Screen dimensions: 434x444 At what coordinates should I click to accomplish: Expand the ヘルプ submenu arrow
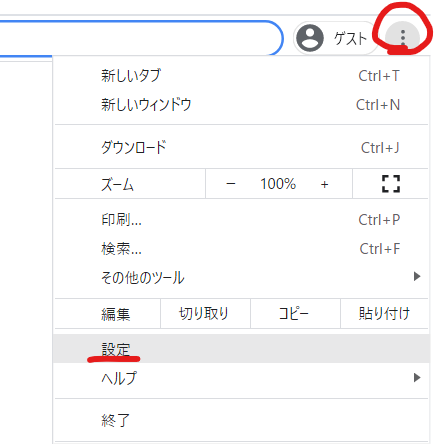[x=417, y=378]
